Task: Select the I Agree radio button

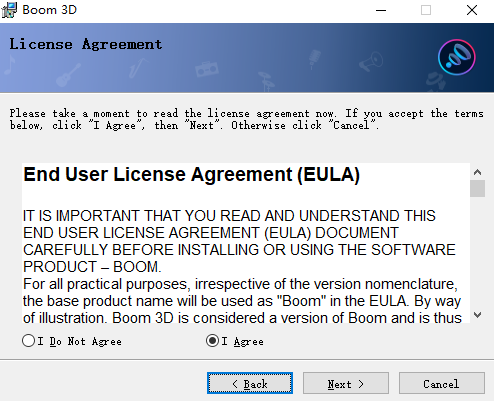Action: (212, 341)
